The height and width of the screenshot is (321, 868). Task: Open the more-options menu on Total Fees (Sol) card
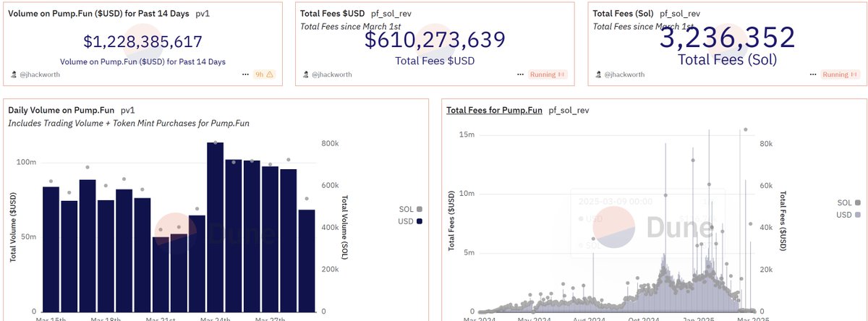click(x=813, y=74)
